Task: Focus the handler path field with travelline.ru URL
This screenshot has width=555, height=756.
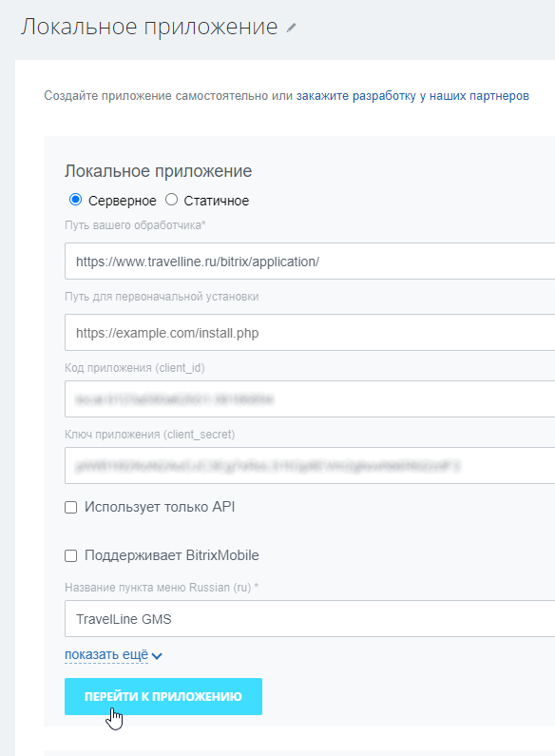Action: click(310, 262)
